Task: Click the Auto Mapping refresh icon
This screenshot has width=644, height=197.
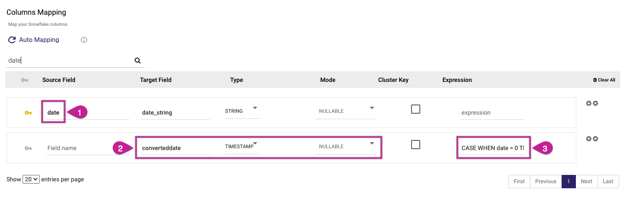Action: [x=12, y=40]
